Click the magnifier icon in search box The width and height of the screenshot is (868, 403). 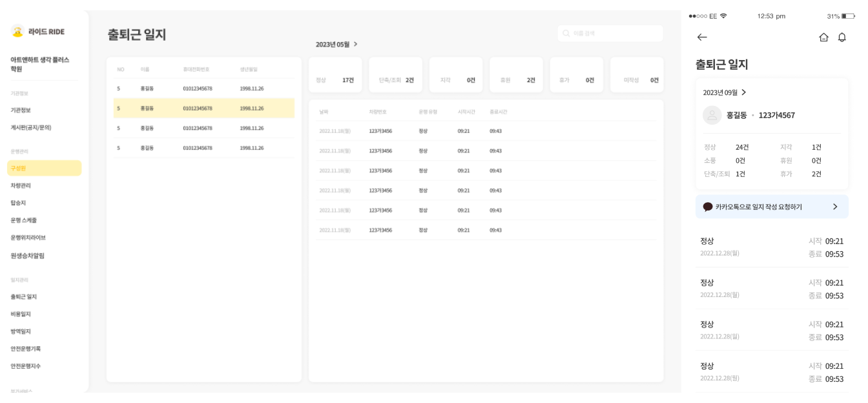pos(566,34)
